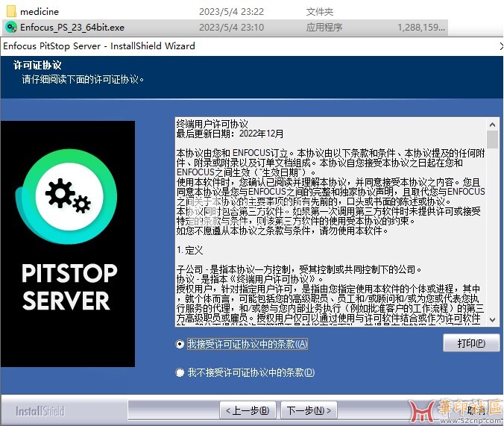This screenshot has width=504, height=426.
Task: Click the Enfocus_PS_23_64bit.exe application icon
Action: coord(11,28)
